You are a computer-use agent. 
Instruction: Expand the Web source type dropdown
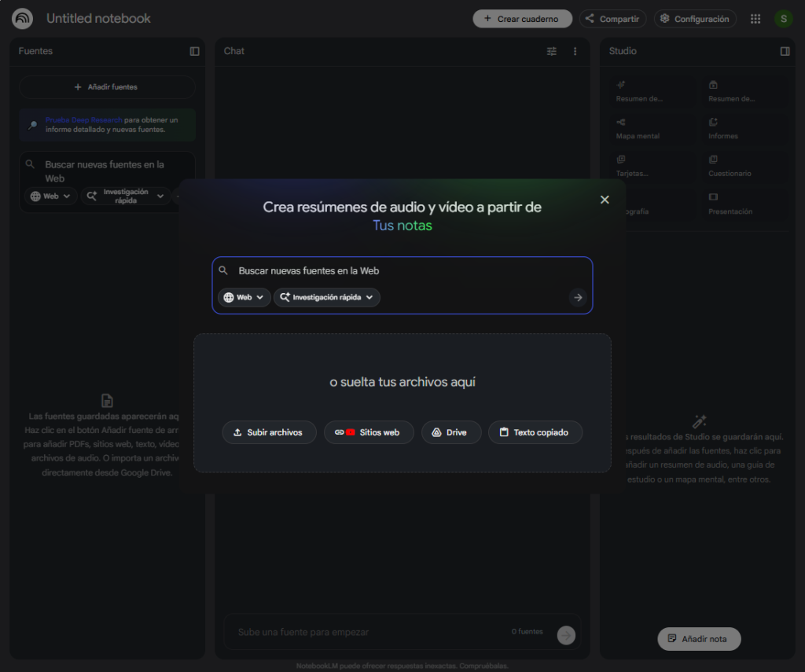[244, 297]
